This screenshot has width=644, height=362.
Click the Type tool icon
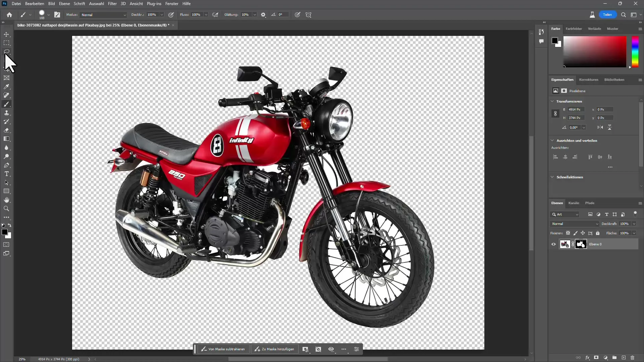pyautogui.click(x=7, y=174)
